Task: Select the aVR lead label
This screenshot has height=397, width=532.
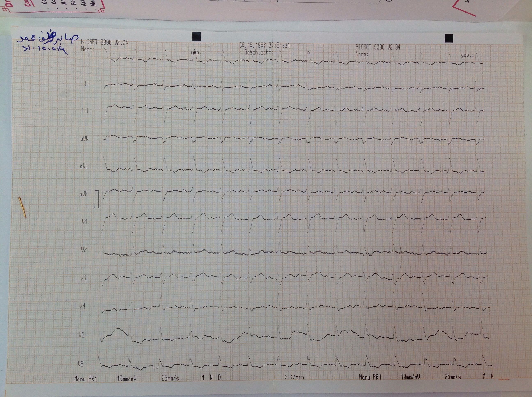Action: point(84,139)
